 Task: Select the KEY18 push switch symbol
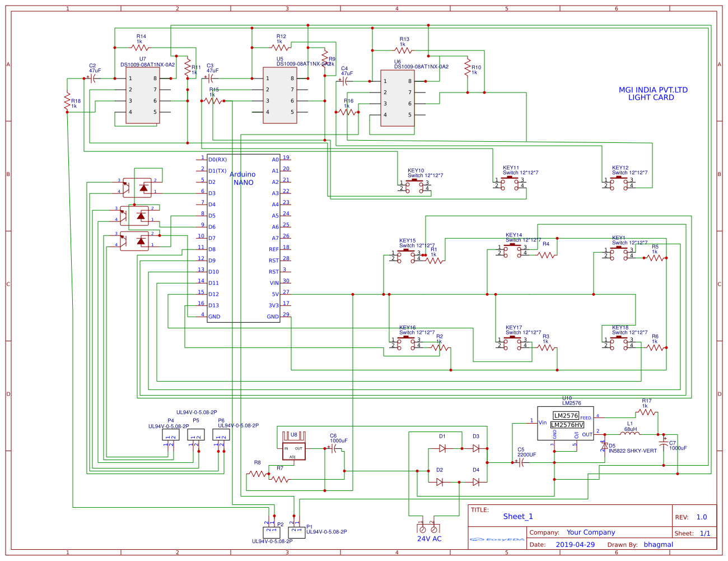pyautogui.click(x=619, y=342)
